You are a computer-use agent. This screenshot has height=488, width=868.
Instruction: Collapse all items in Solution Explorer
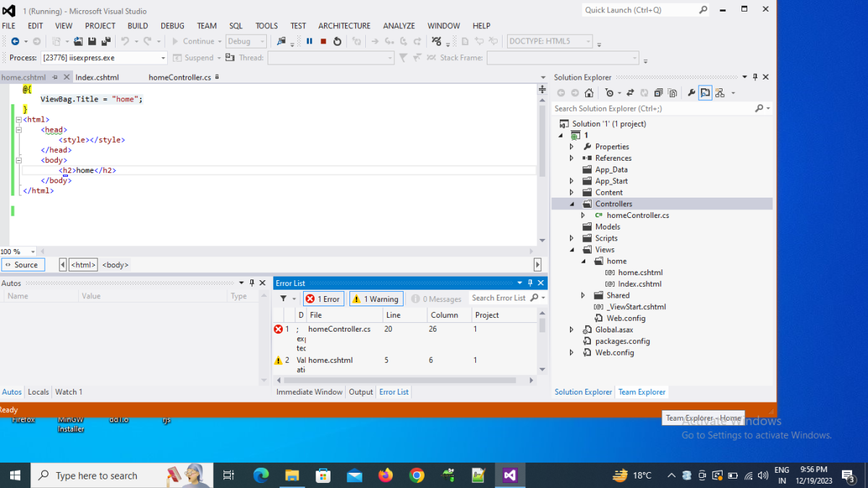(x=658, y=93)
